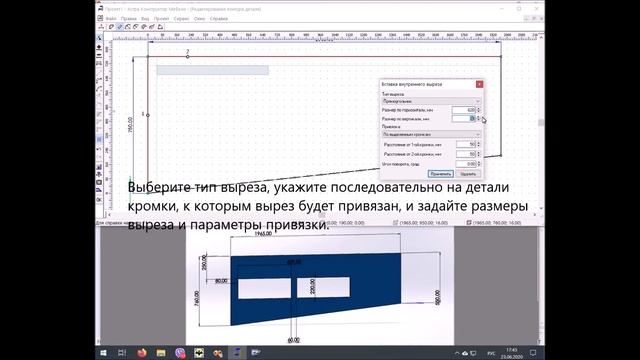The height and width of the screenshot is (360, 640).
Task: Click the Удалить button
Action: (x=468, y=174)
